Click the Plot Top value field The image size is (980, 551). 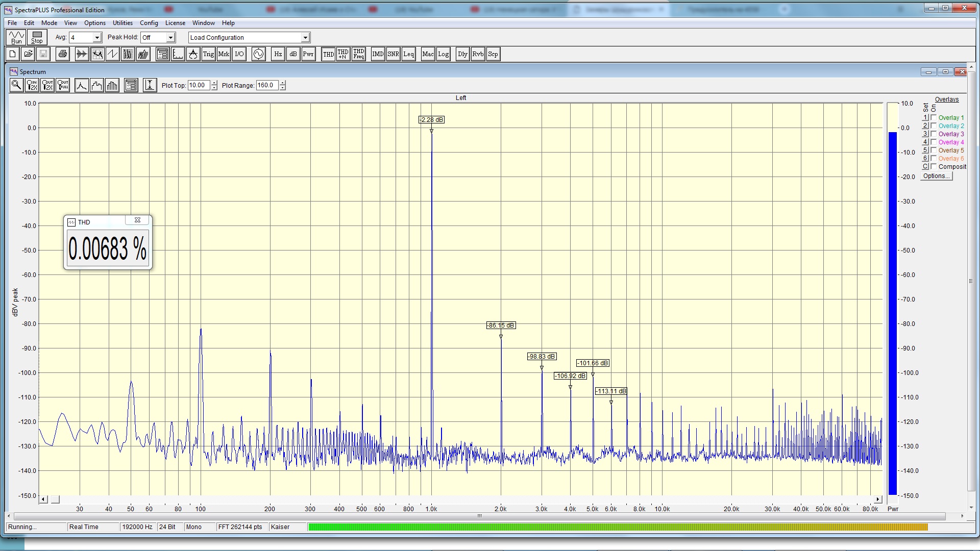coord(199,85)
